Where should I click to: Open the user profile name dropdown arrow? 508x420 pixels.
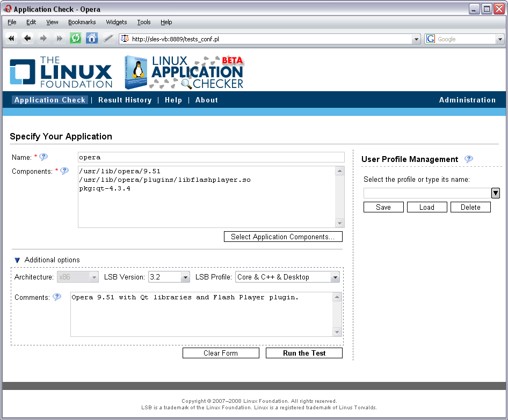pyautogui.click(x=495, y=193)
